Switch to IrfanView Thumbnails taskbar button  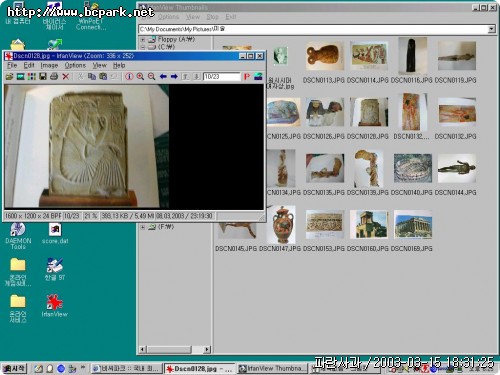click(273, 369)
